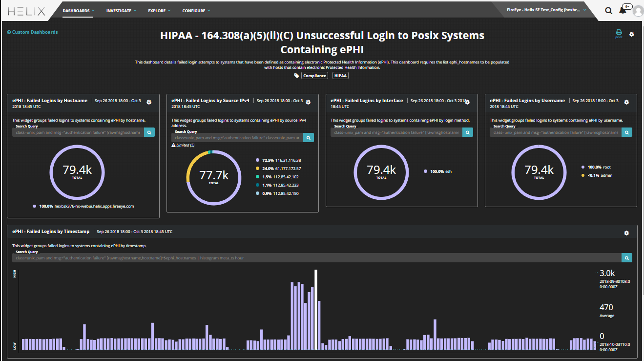Screen dimensions: 644x361
Task: Open settings gear of Failed Logins by Interface widget
Action: pos(467,102)
